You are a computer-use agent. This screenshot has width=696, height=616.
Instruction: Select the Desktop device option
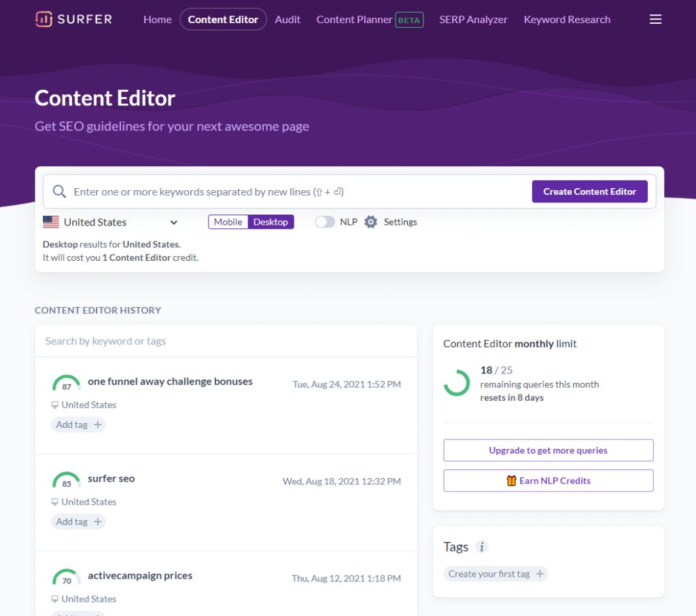271,221
